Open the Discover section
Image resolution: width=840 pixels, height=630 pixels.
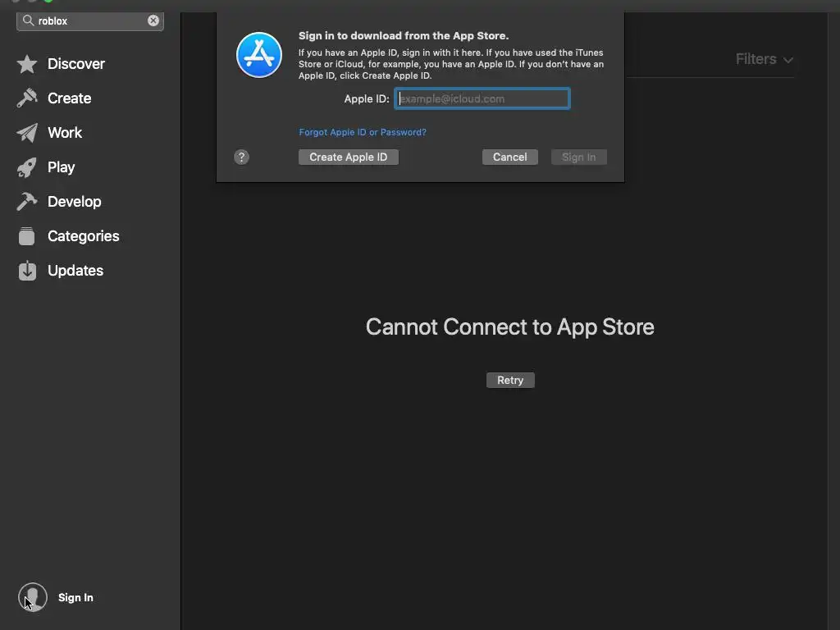coord(76,64)
